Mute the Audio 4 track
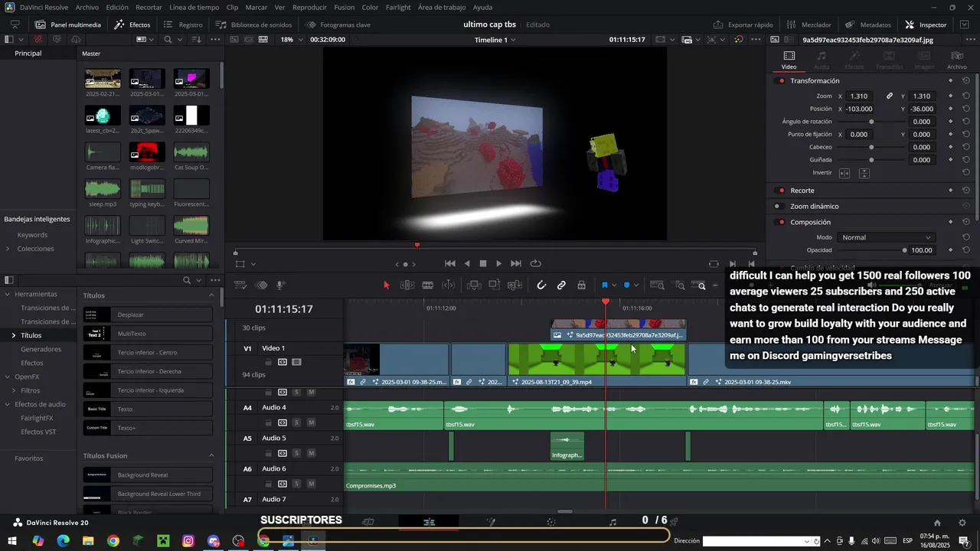980x551 pixels. coord(311,422)
